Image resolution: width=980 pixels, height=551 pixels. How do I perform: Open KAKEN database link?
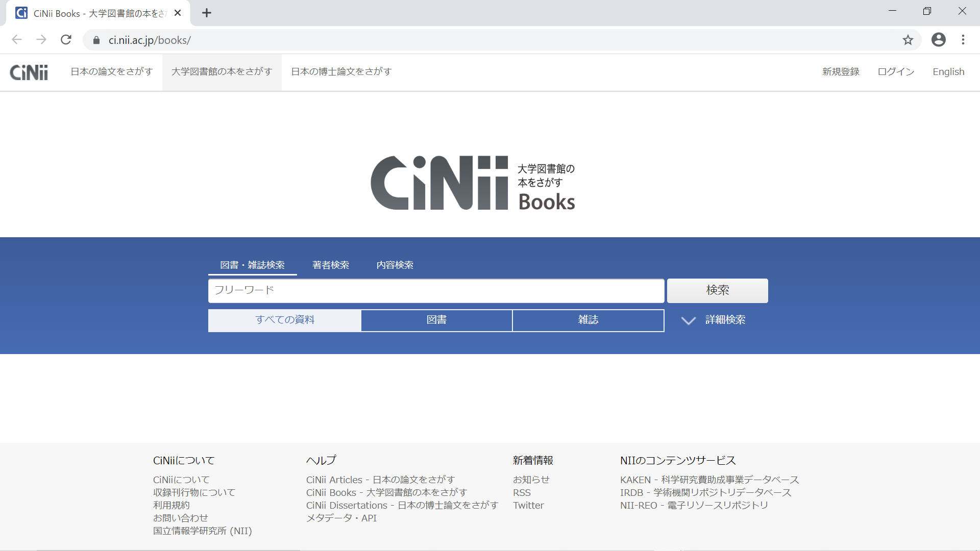click(x=709, y=480)
